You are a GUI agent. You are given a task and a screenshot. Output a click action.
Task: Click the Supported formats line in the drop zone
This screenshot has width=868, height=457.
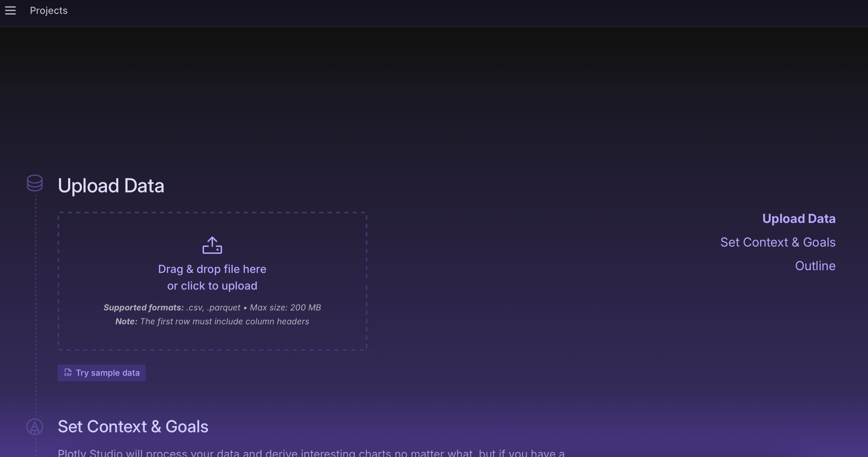click(212, 307)
